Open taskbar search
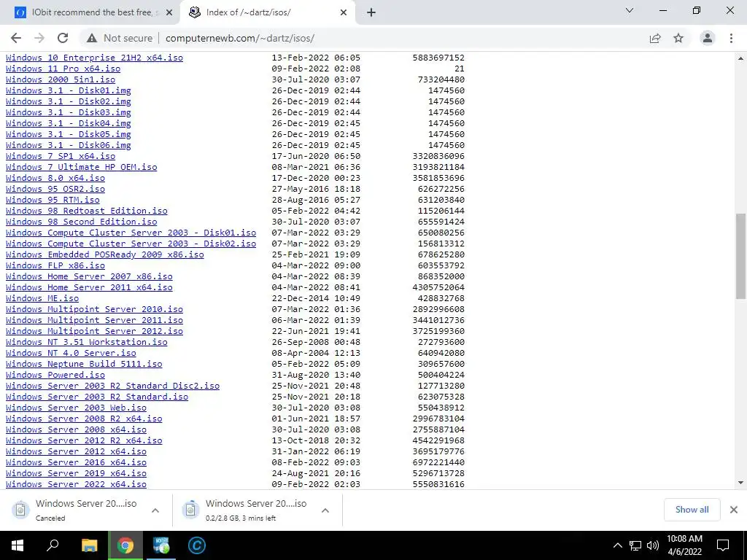Viewport: 747px width, 560px height. (x=53, y=545)
